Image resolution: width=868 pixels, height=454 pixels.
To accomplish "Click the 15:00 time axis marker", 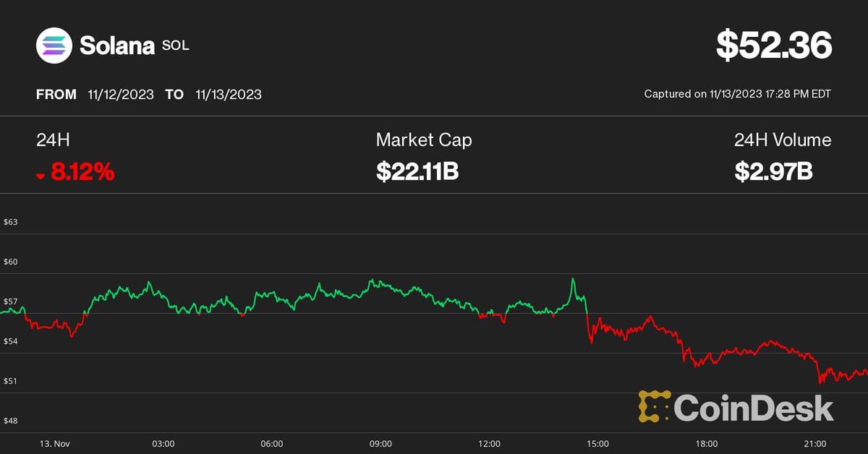I will (597, 443).
